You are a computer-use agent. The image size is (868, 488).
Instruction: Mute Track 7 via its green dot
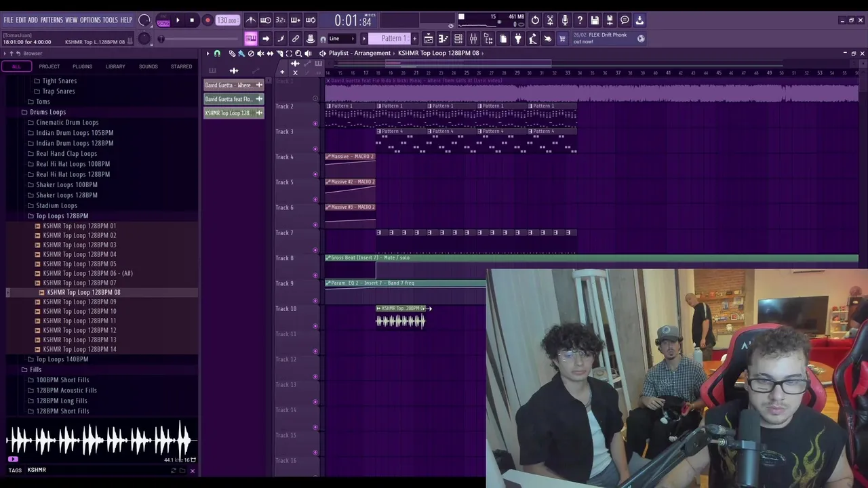tap(315, 250)
